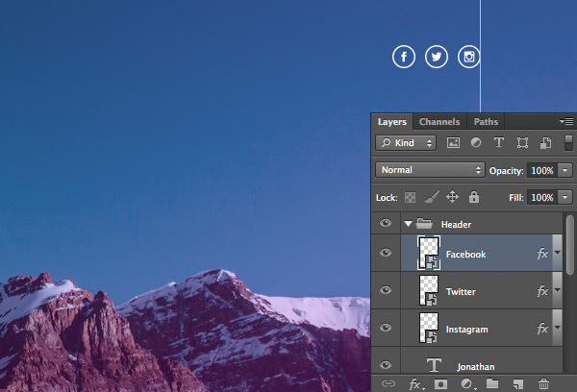Create a new group folder icon

492,383
